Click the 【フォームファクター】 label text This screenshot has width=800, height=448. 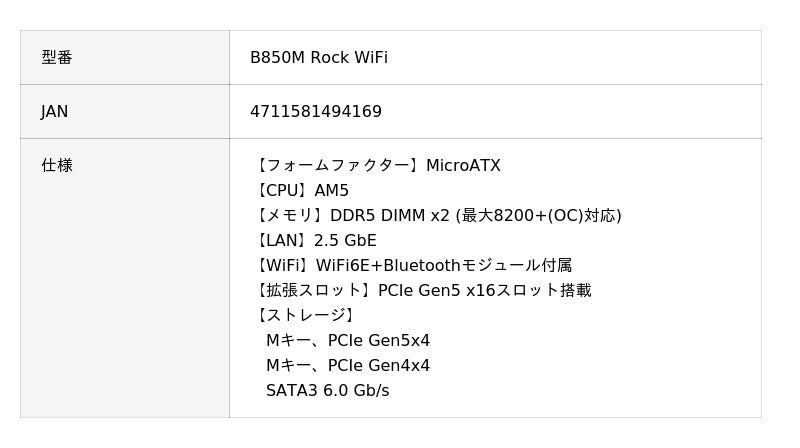pyautogui.click(x=338, y=166)
